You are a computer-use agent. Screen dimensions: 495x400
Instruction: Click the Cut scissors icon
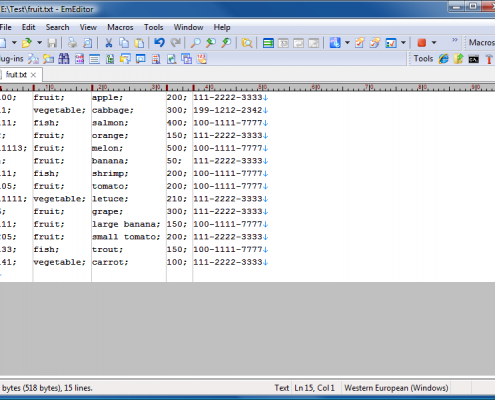tap(108, 43)
